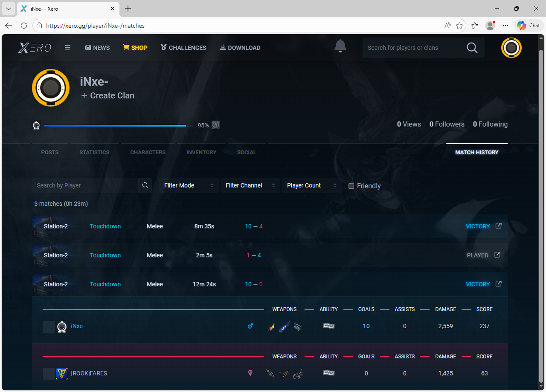The width and height of the screenshot is (546, 392).
Task: Click the Xero logo
Action: tap(35, 48)
